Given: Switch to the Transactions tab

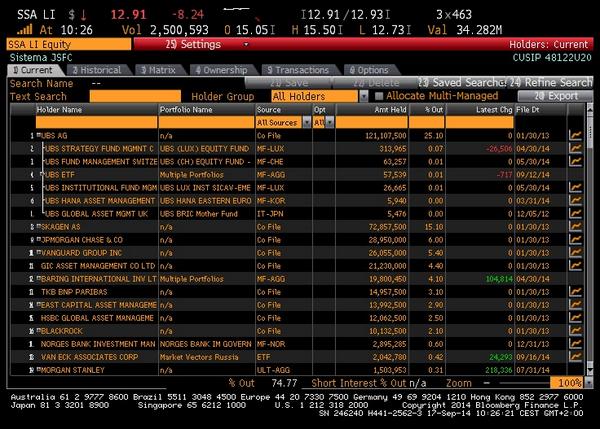Looking at the screenshot, I should (299, 70).
